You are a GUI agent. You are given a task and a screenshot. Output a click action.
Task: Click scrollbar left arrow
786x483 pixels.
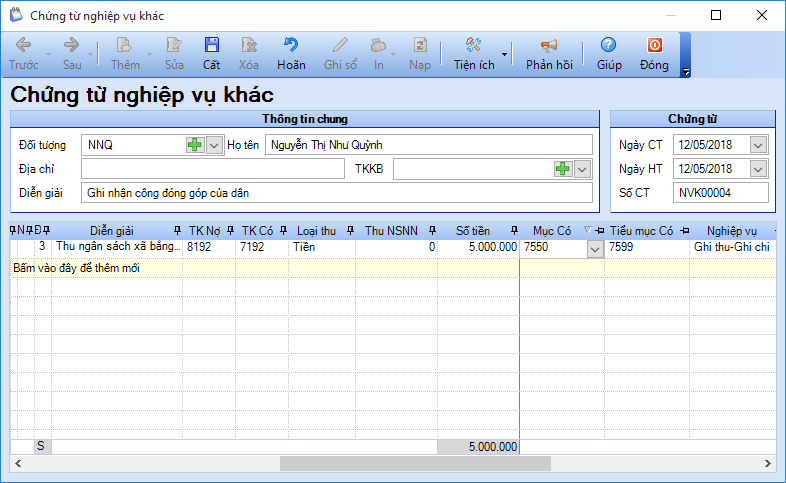click(x=18, y=463)
